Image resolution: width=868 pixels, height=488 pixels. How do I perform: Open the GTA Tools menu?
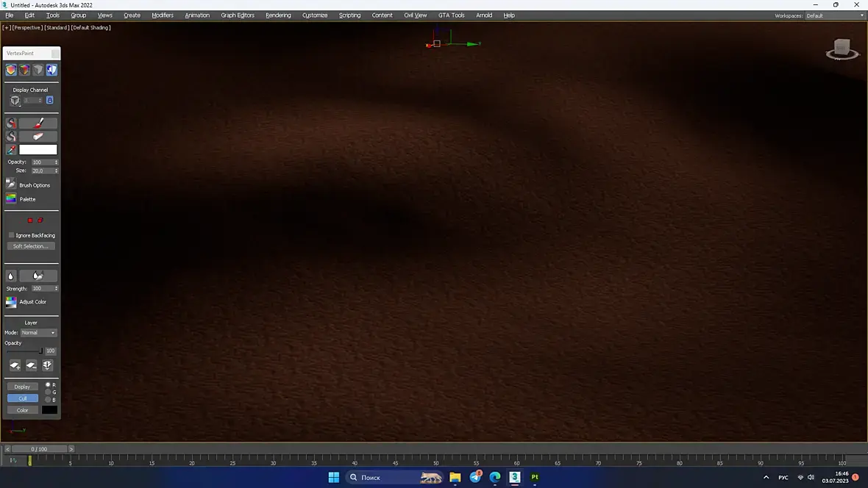(x=451, y=15)
